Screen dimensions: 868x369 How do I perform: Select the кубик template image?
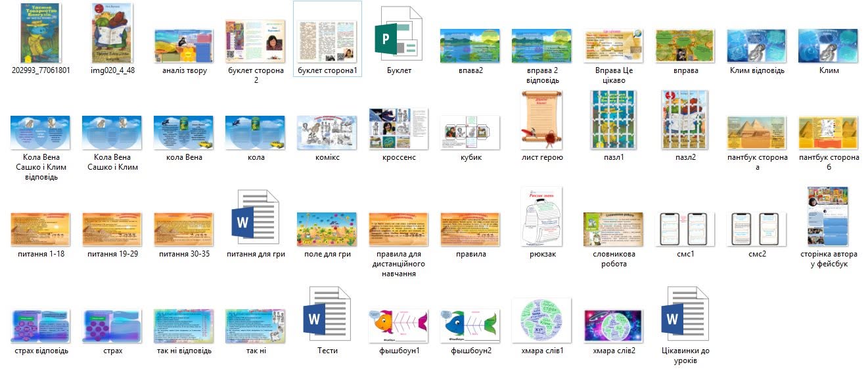(x=470, y=132)
